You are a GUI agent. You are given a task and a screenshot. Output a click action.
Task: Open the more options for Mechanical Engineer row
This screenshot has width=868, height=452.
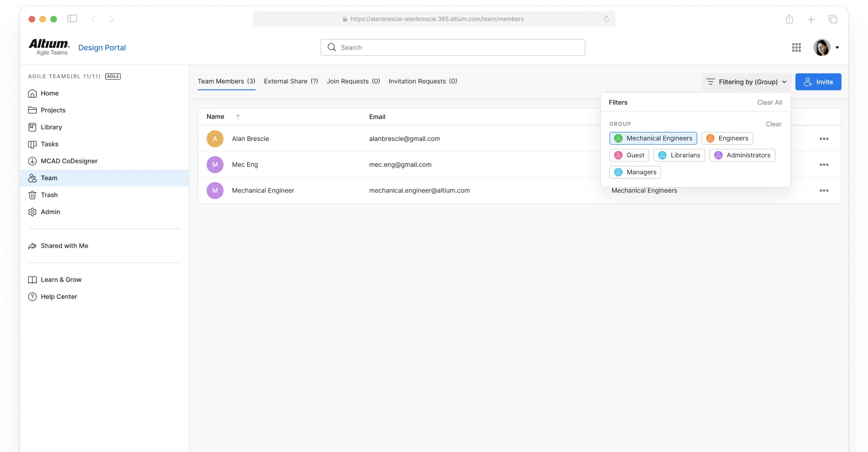tap(824, 191)
